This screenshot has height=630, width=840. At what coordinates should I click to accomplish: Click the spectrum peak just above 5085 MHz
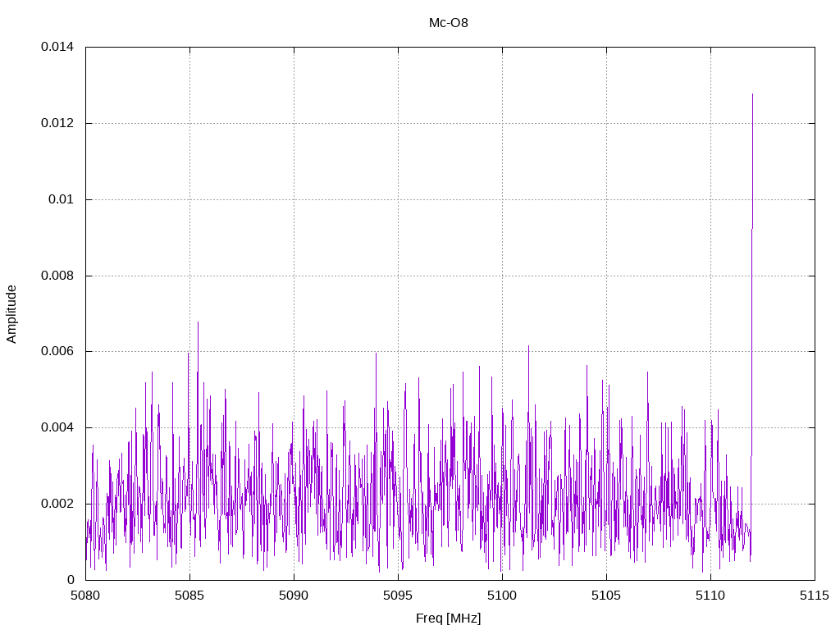198,322
